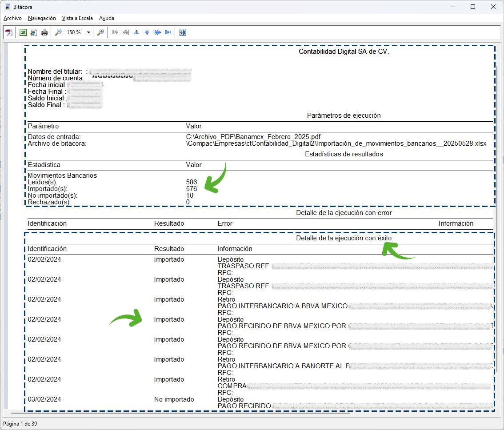The image size is (504, 430).
Task: Open the 150 % zoom dropdown
Action: [x=88, y=32]
